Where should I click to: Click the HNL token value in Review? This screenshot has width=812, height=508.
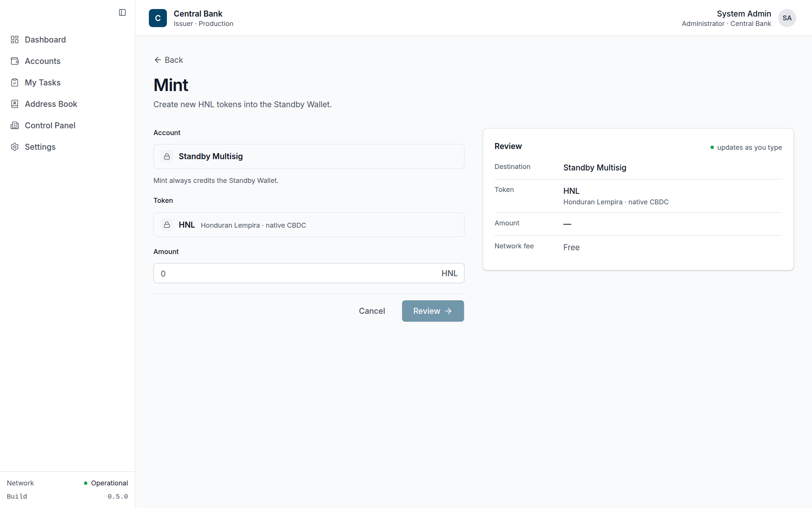[x=571, y=191]
